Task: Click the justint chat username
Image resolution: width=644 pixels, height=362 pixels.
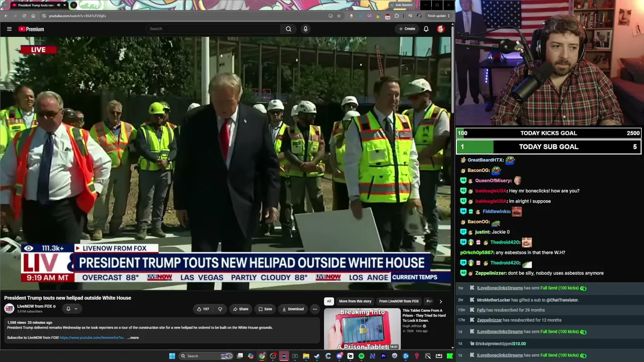Action: point(482,232)
